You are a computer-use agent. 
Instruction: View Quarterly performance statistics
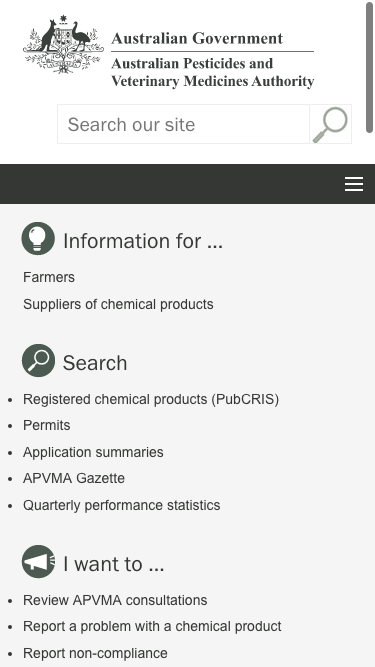tap(122, 505)
